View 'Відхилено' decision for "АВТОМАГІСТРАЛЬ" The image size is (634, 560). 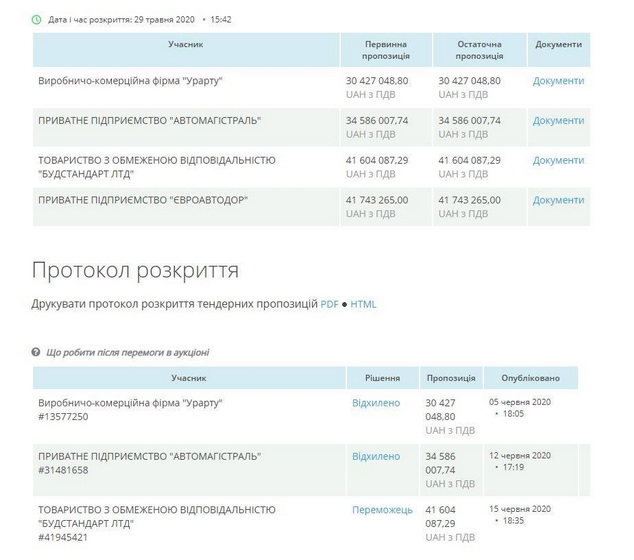[x=376, y=456]
